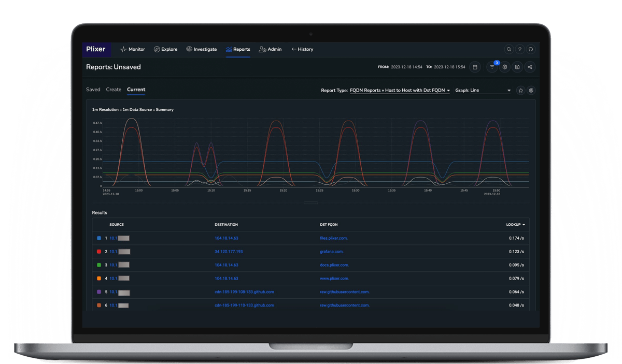This screenshot has height=364, width=622.
Task: Toggle the green docs.plixer.com series marker
Action: coord(98,265)
